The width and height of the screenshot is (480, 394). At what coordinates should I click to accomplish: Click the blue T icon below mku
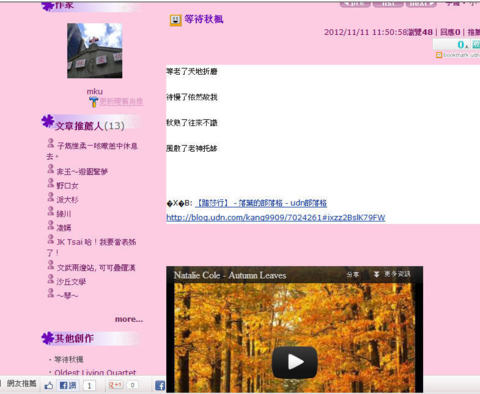(x=94, y=102)
